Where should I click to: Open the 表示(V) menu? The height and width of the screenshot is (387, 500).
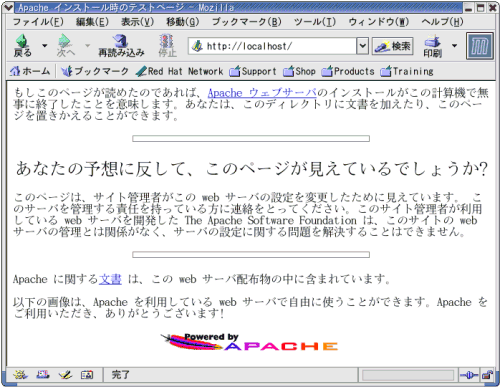pos(137,22)
